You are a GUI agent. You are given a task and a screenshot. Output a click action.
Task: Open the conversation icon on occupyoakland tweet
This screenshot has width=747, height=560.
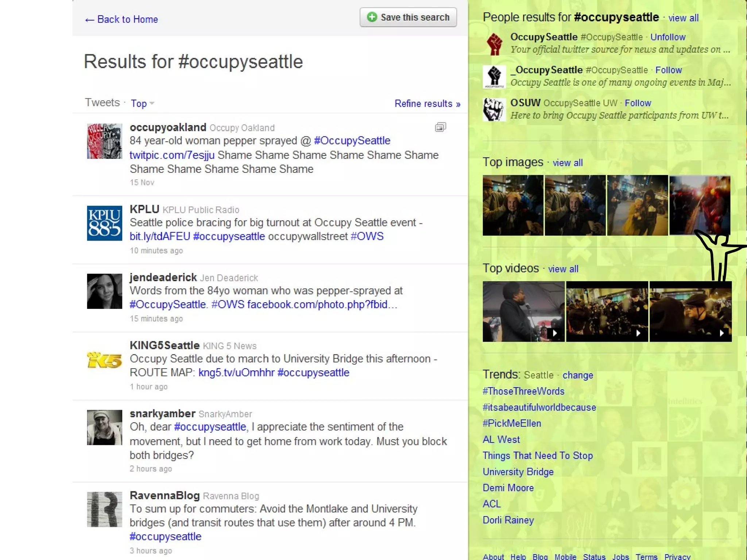(x=440, y=127)
